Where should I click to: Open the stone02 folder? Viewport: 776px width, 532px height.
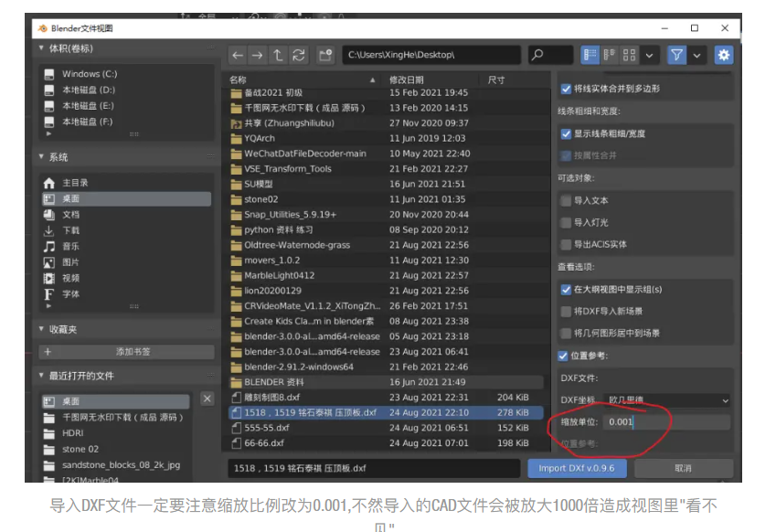click(386, 199)
